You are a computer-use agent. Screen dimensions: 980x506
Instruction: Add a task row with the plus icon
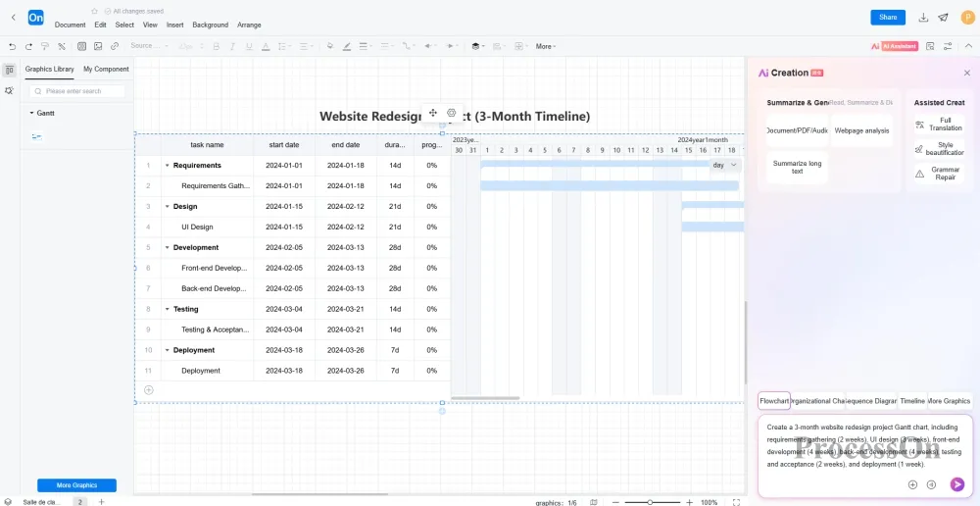pyautogui.click(x=149, y=389)
